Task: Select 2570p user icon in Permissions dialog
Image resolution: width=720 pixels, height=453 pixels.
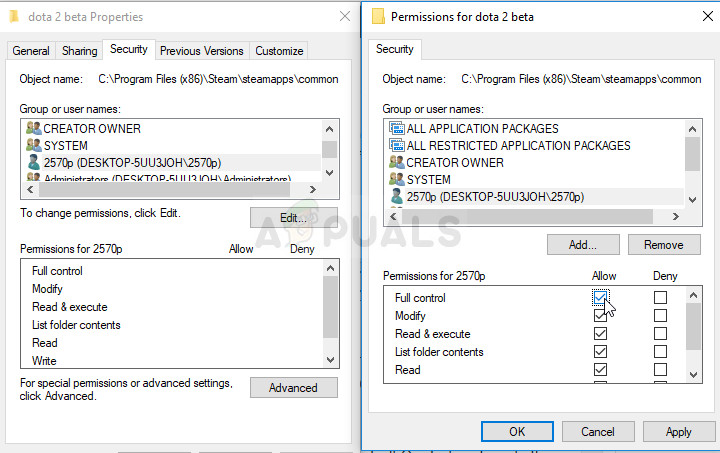Action: click(x=396, y=197)
